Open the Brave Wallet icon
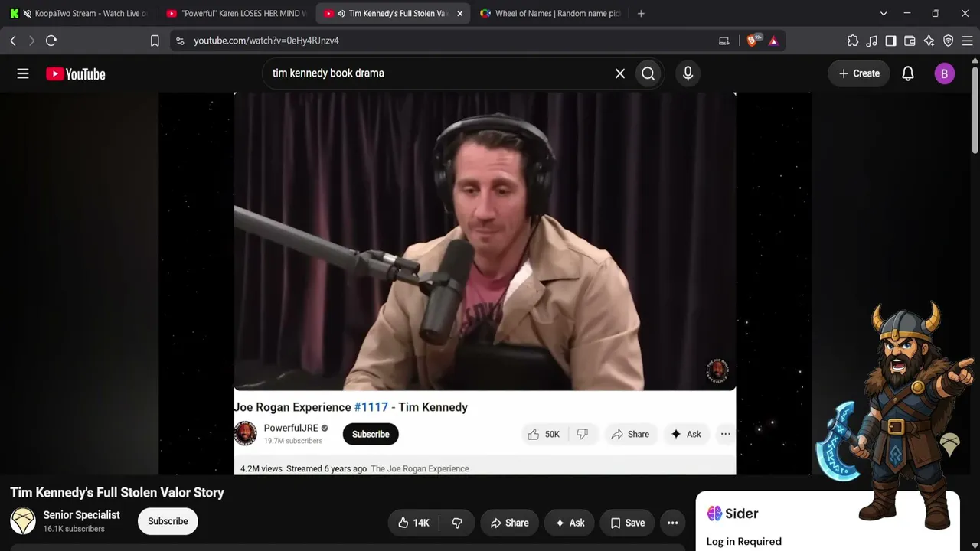Image resolution: width=980 pixels, height=551 pixels. point(910,41)
